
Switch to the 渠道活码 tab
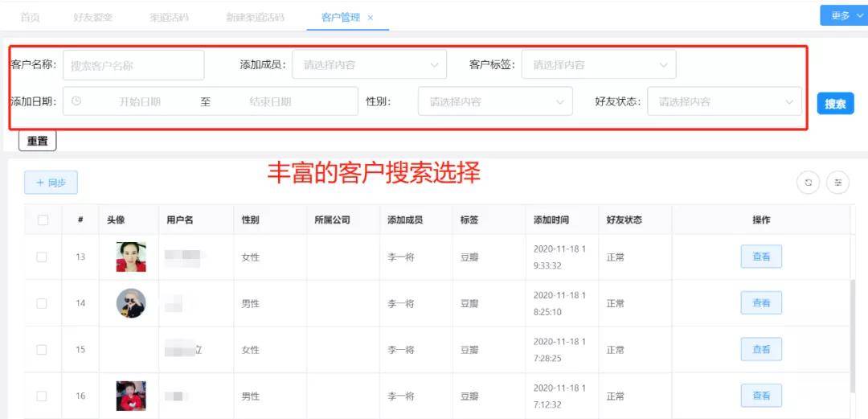(169, 17)
